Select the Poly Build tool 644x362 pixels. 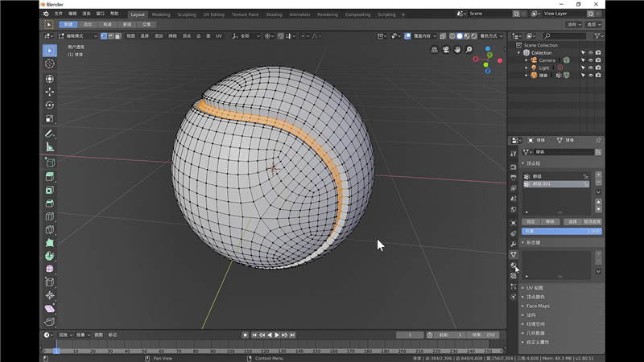coord(50,243)
